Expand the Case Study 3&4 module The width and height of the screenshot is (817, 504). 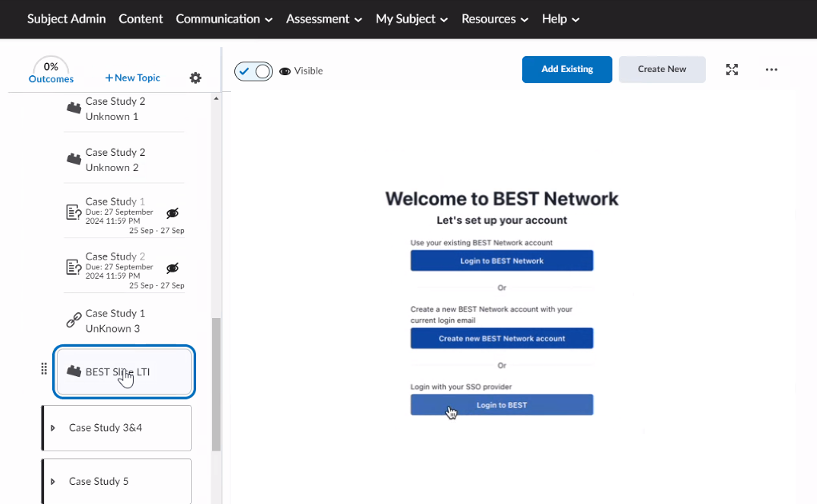click(53, 428)
